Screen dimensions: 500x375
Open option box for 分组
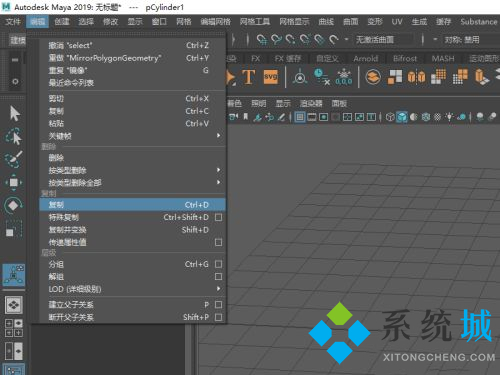(219, 264)
